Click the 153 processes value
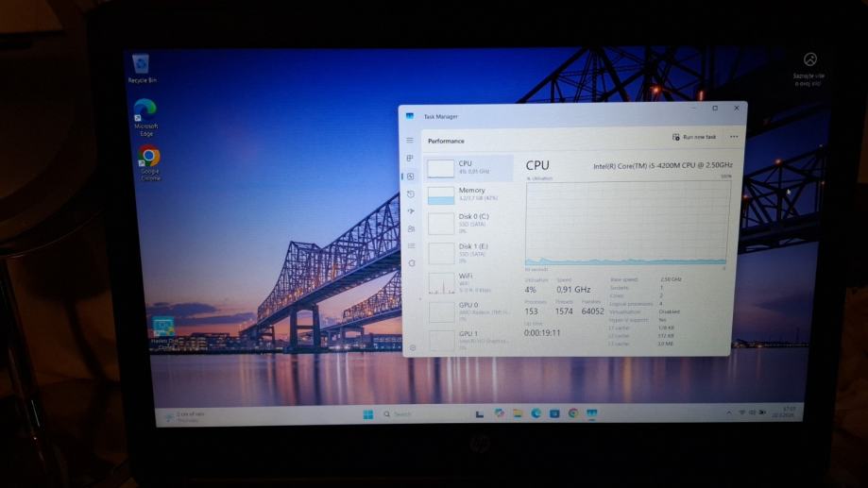This screenshot has width=868, height=488. [x=531, y=311]
